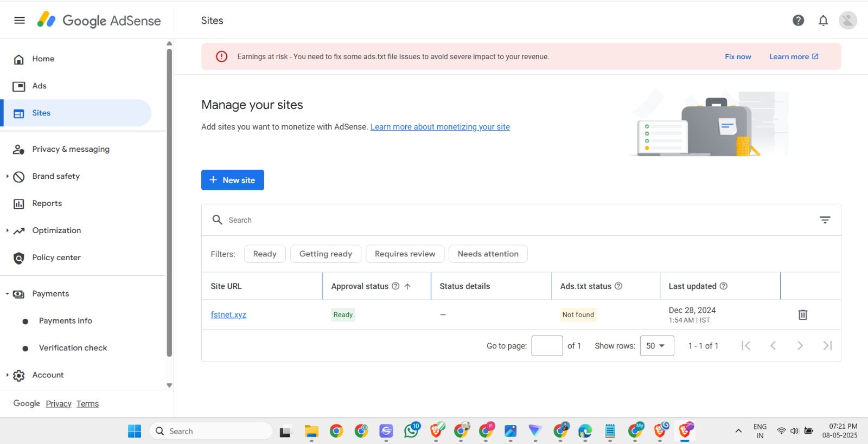868x444 pixels.
Task: Go to first page of results
Action: [746, 346]
